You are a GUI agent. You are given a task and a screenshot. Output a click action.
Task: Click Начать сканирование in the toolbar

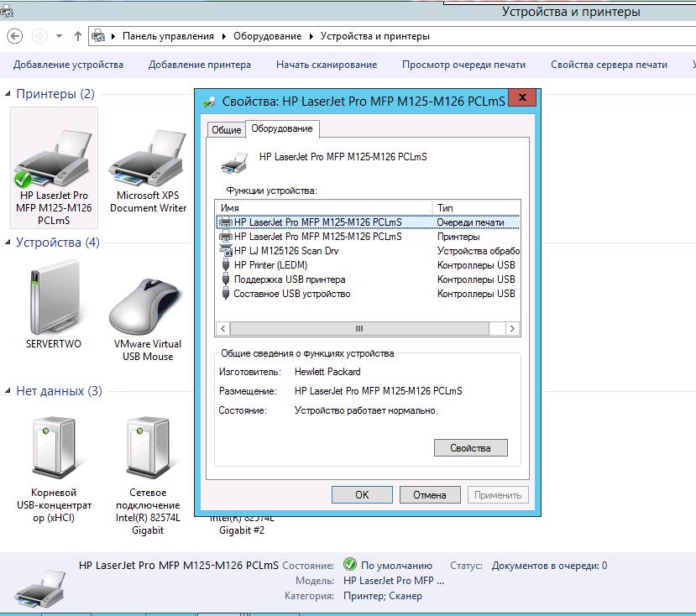click(327, 65)
